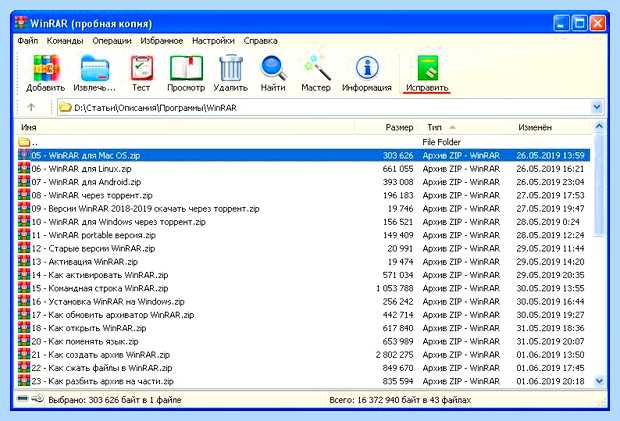Open the Избранное menu
Screen dimensions: 620x421
pyautogui.click(x=162, y=41)
